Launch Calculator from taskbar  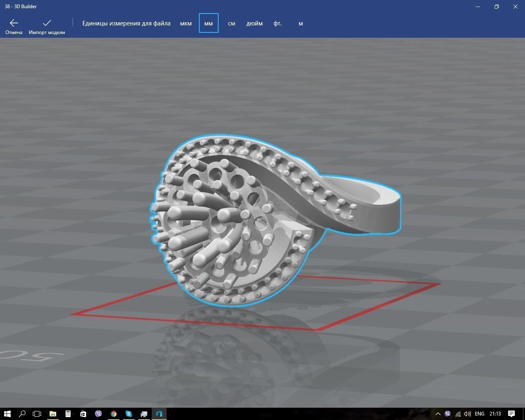click(68, 413)
